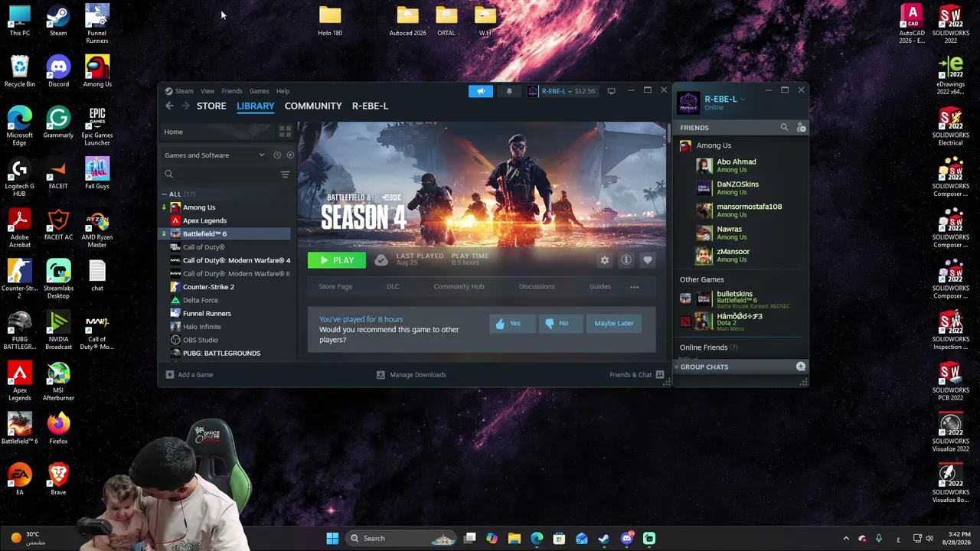Open the R-EBE-L profile tab

point(370,106)
